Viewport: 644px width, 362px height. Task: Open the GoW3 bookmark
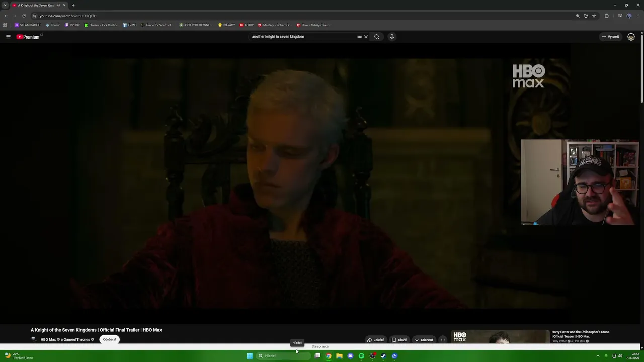tap(130, 25)
